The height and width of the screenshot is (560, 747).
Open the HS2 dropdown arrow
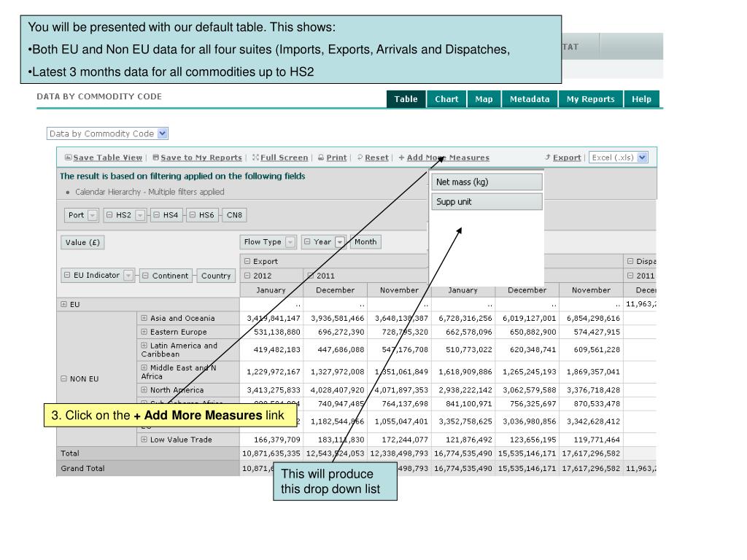(x=140, y=215)
